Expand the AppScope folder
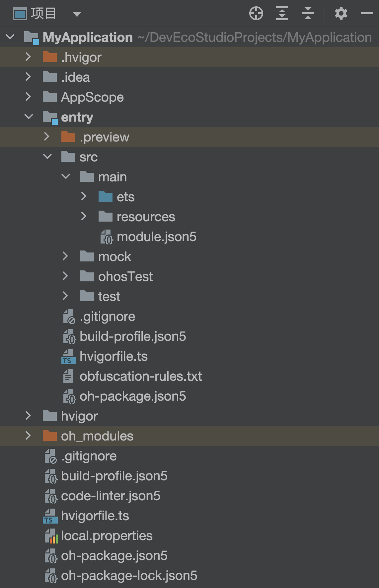379x588 pixels. click(x=28, y=97)
